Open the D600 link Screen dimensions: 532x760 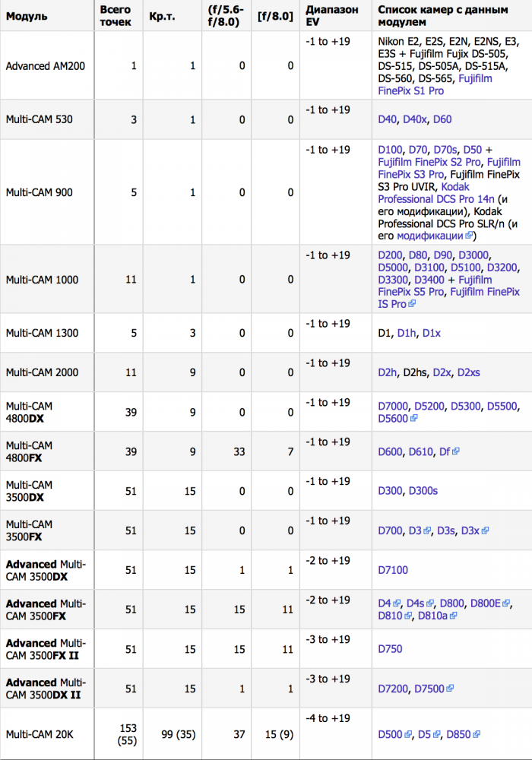390,451
